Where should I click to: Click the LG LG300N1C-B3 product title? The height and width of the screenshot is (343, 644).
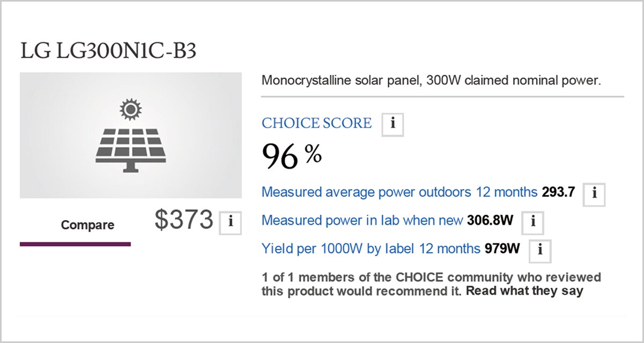click(x=108, y=51)
